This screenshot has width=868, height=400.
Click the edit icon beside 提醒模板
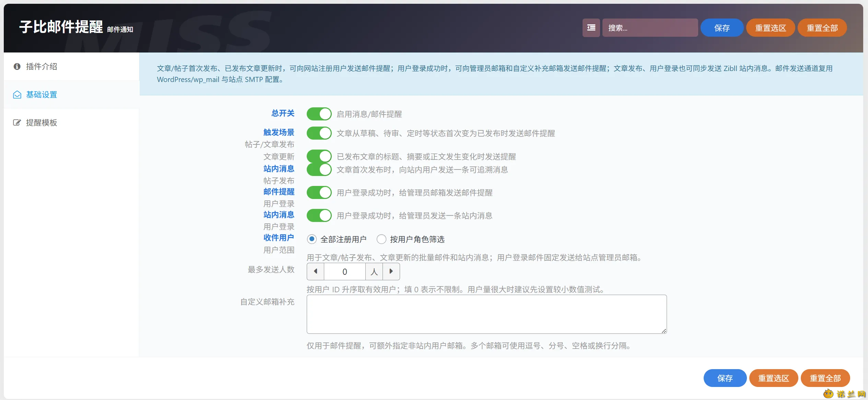(x=17, y=123)
